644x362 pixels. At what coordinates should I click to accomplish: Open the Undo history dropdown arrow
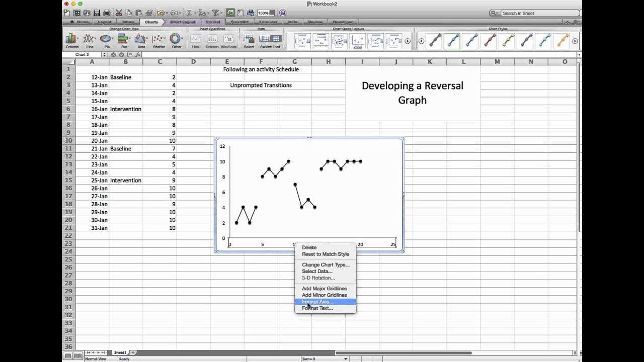(167, 13)
